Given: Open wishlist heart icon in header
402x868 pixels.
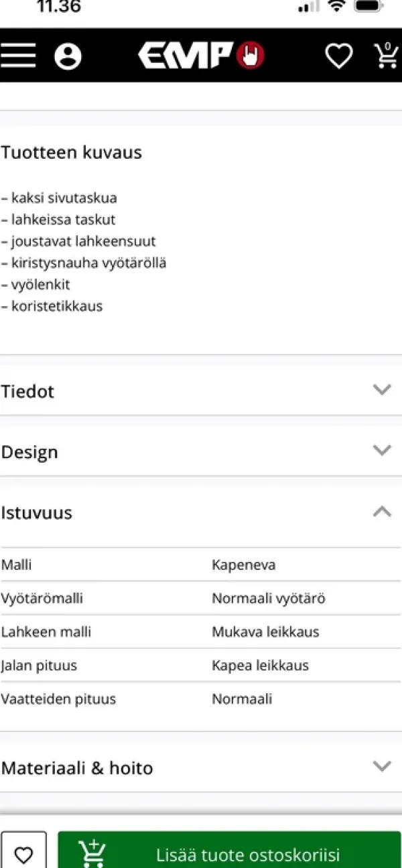Looking at the screenshot, I should pyautogui.click(x=338, y=56).
